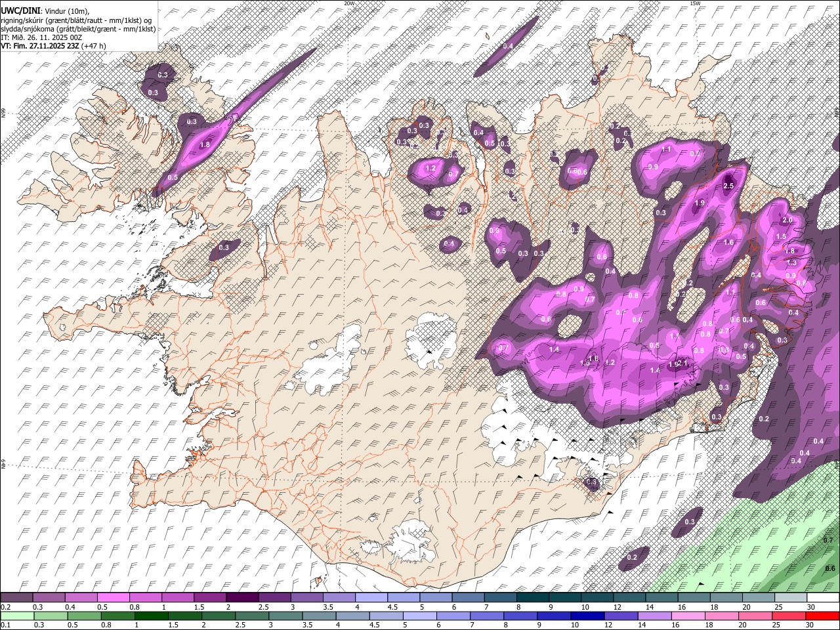Click the UWC/DINI title text
The image size is (840, 630).
pos(21,10)
